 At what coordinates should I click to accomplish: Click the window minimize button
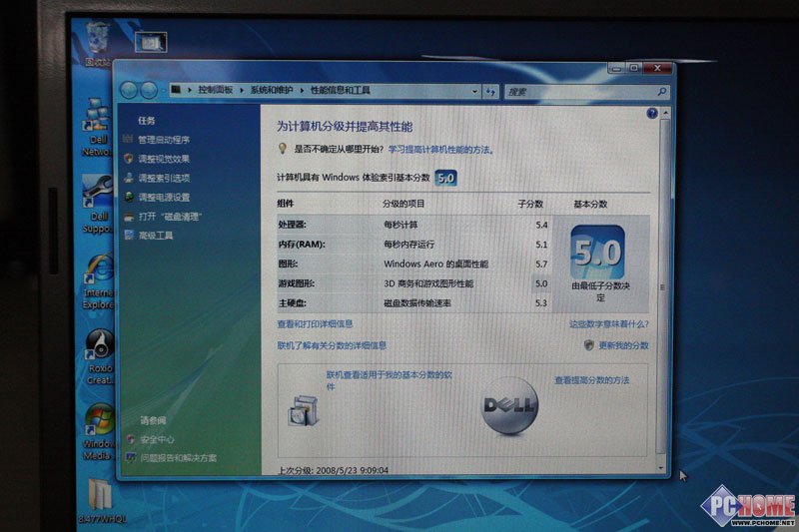616,68
